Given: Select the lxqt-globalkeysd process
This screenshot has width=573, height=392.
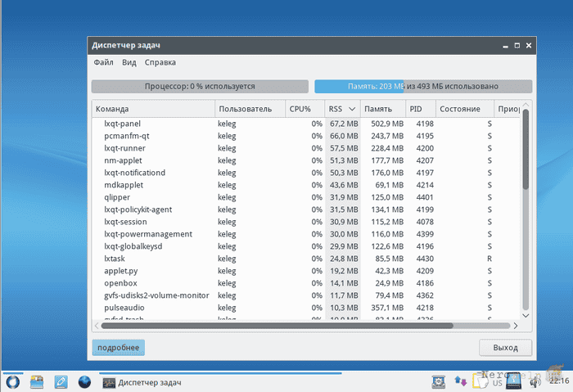Looking at the screenshot, I should (305, 246).
